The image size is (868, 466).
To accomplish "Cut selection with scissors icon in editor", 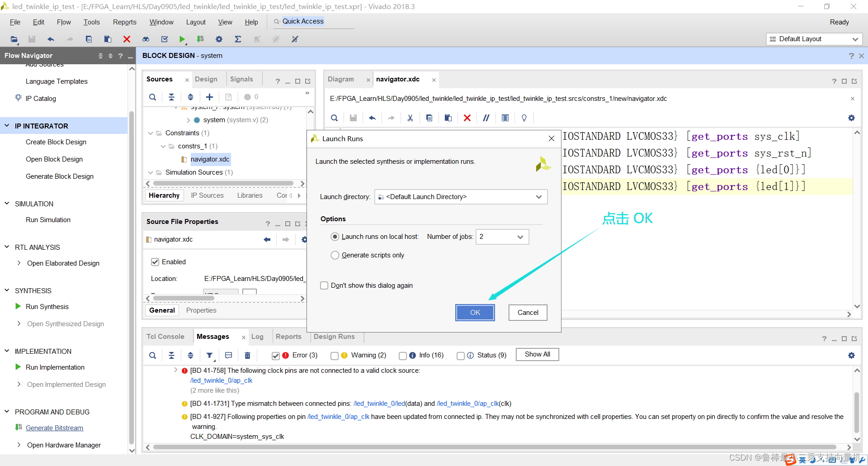I will [410, 118].
